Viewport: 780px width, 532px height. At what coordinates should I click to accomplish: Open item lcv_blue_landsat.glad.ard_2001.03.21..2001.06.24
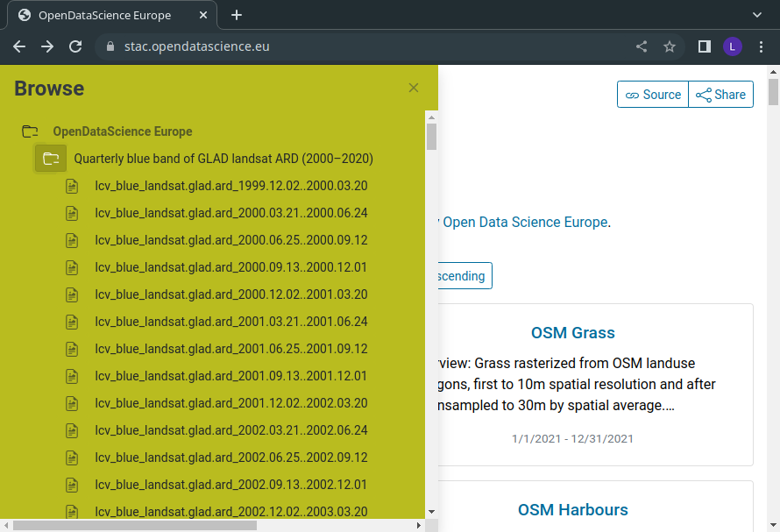(x=231, y=322)
